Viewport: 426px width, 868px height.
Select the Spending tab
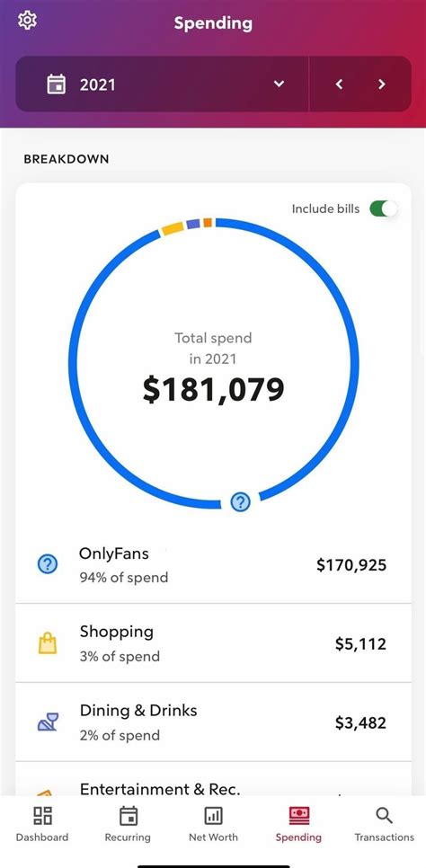(298, 824)
